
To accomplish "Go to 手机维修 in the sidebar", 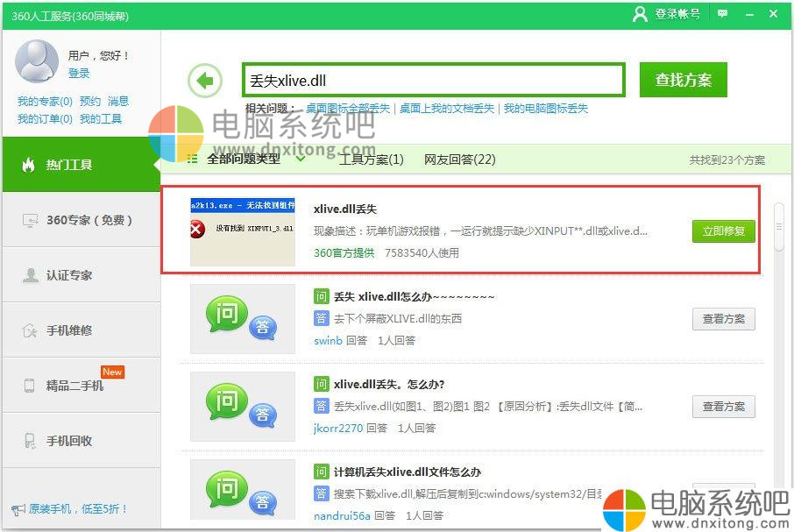I will click(x=81, y=330).
